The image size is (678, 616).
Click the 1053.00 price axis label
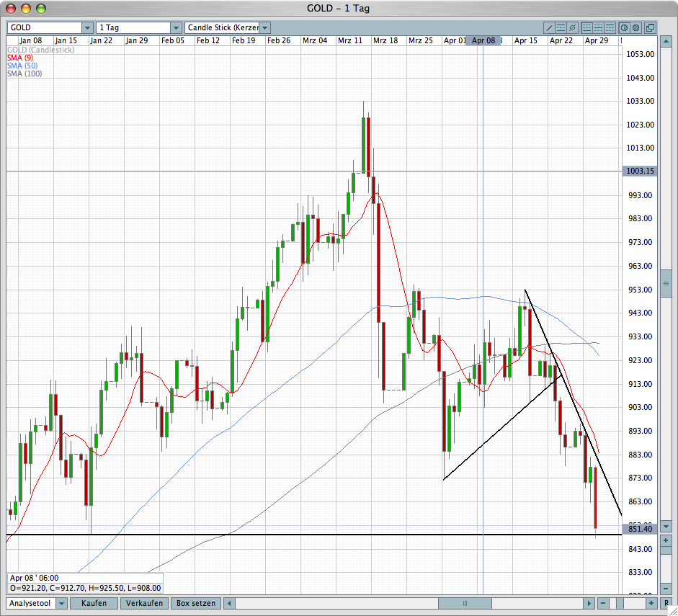tap(641, 55)
